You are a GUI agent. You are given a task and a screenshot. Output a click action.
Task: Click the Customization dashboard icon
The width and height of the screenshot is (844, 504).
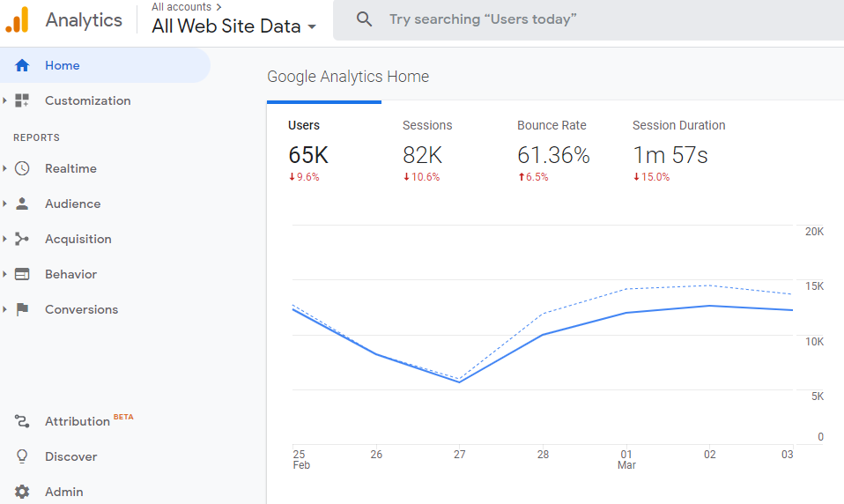[22, 100]
